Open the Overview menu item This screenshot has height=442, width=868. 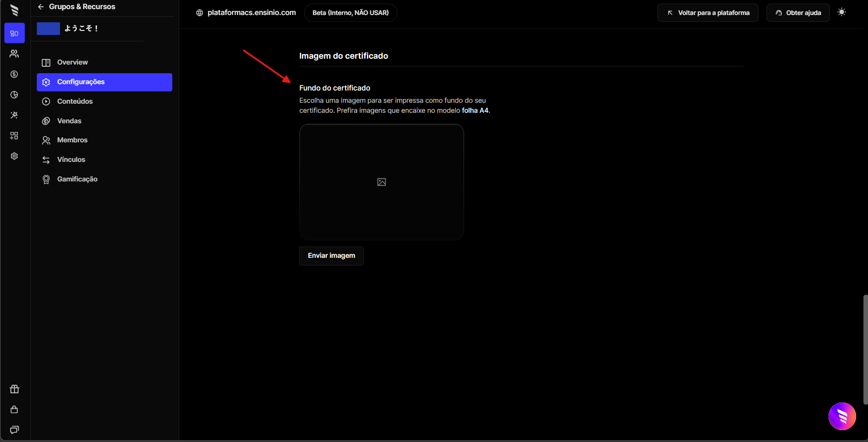coord(72,62)
